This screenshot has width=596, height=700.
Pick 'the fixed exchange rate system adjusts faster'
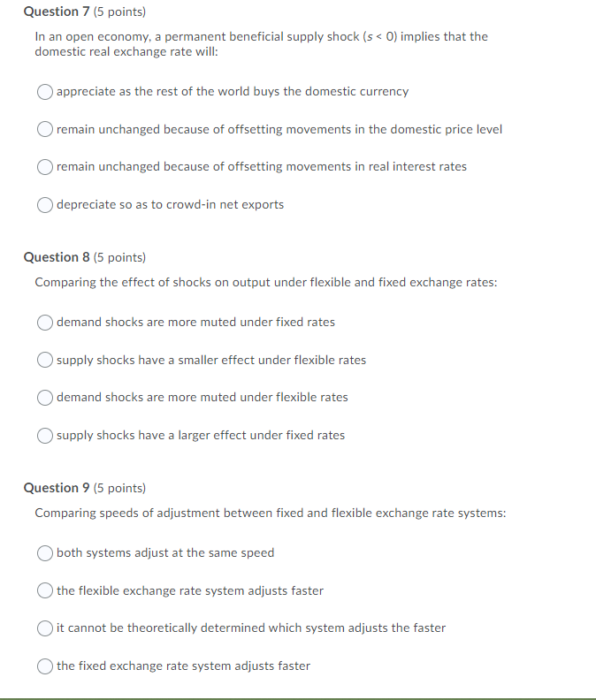(45, 666)
